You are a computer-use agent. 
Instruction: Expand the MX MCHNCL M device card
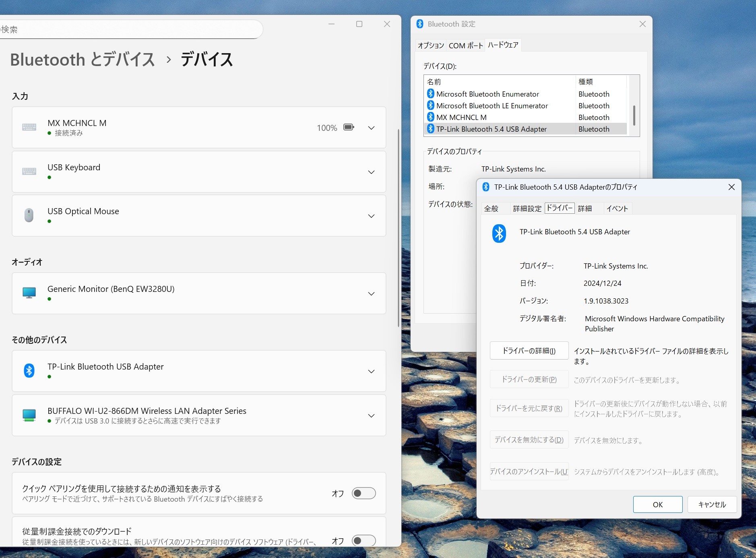pyautogui.click(x=371, y=128)
